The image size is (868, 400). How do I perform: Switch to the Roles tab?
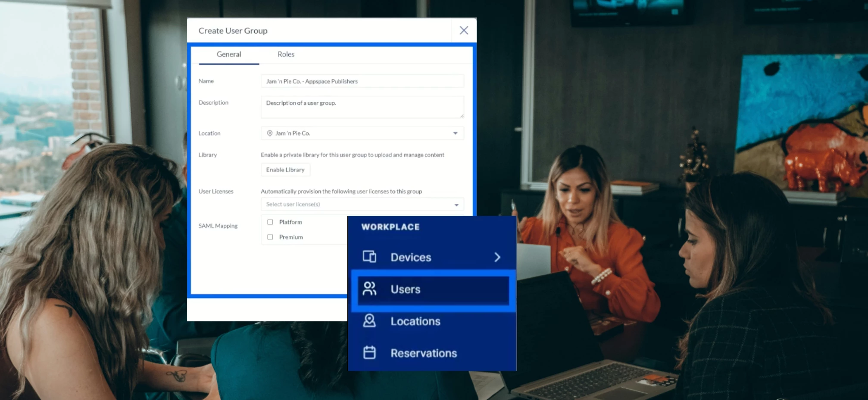point(285,54)
